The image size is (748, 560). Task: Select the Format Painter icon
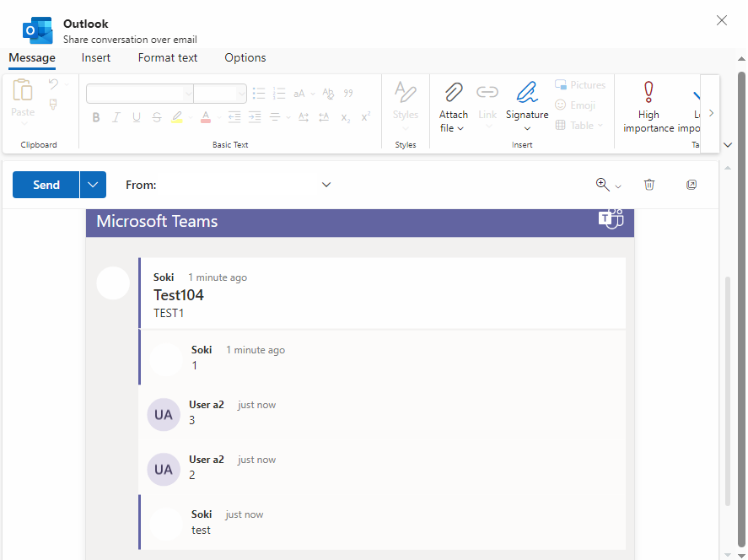[53, 105]
